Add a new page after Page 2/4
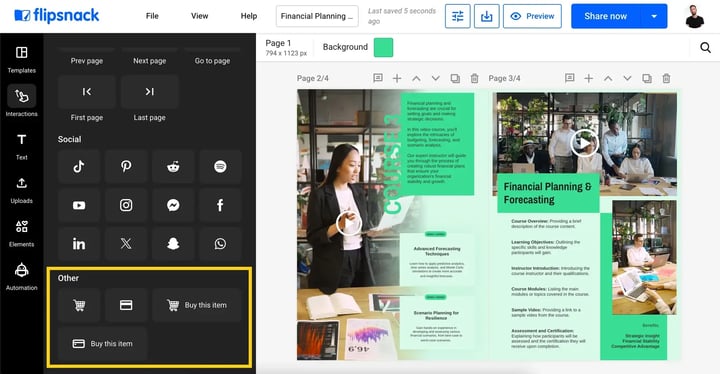The width and height of the screenshot is (720, 374). tap(397, 78)
